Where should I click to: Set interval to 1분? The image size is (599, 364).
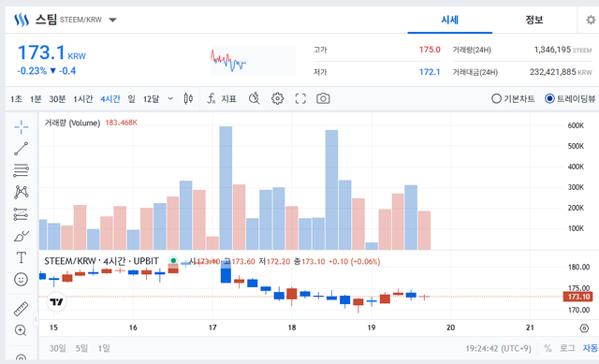pyautogui.click(x=36, y=99)
